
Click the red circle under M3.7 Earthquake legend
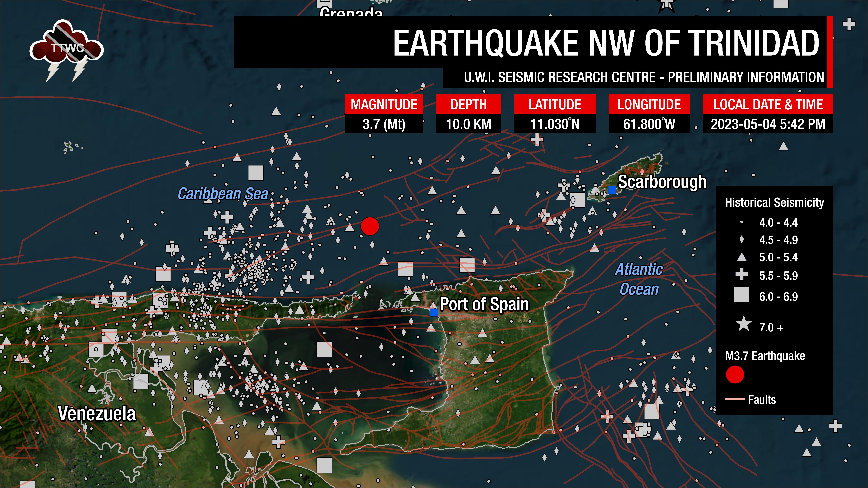(x=735, y=374)
